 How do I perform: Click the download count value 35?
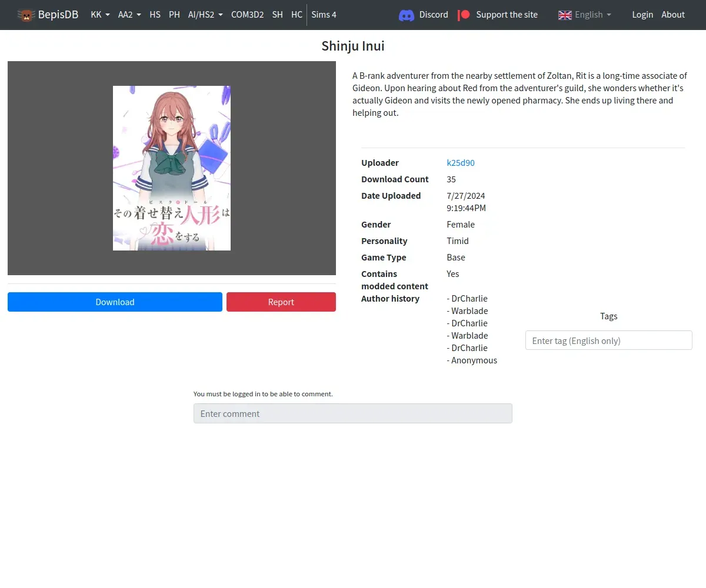coord(451,179)
